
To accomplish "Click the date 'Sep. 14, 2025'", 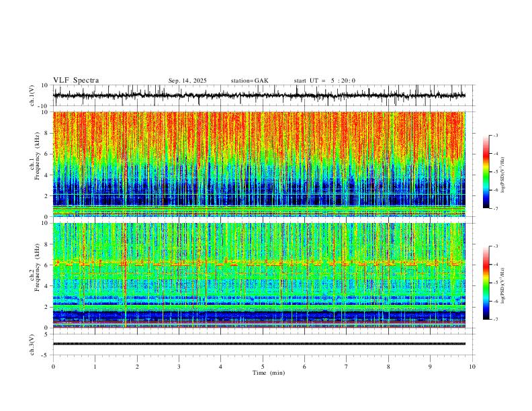I will 187,81.
